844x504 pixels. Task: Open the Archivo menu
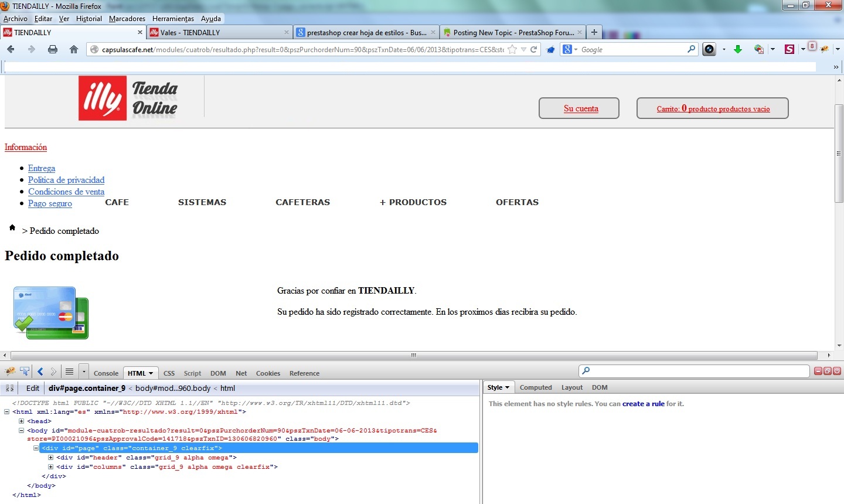coord(15,19)
